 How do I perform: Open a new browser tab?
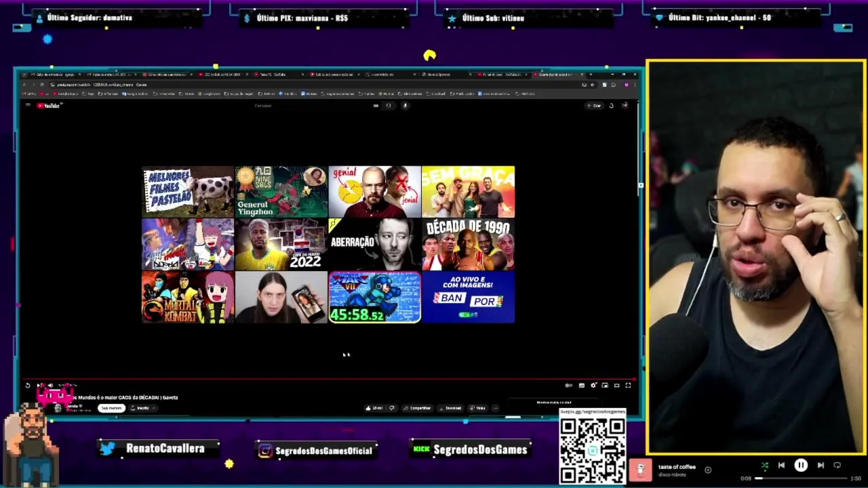pos(591,75)
